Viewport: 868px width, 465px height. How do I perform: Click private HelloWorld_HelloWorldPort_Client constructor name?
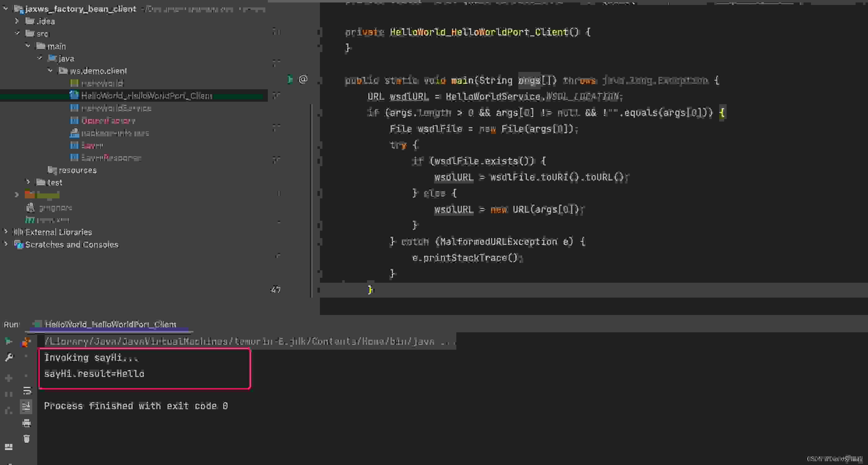pos(479,32)
